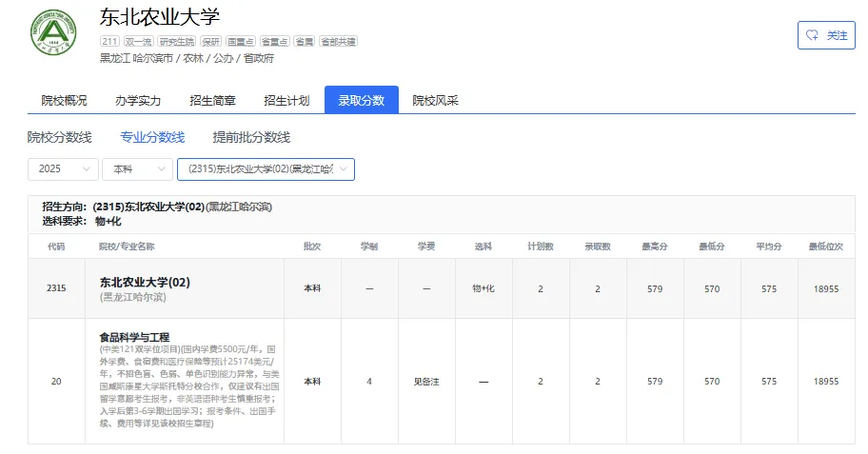
Task: Click 575 in the 食品科学与工程 row
Action: point(769,382)
